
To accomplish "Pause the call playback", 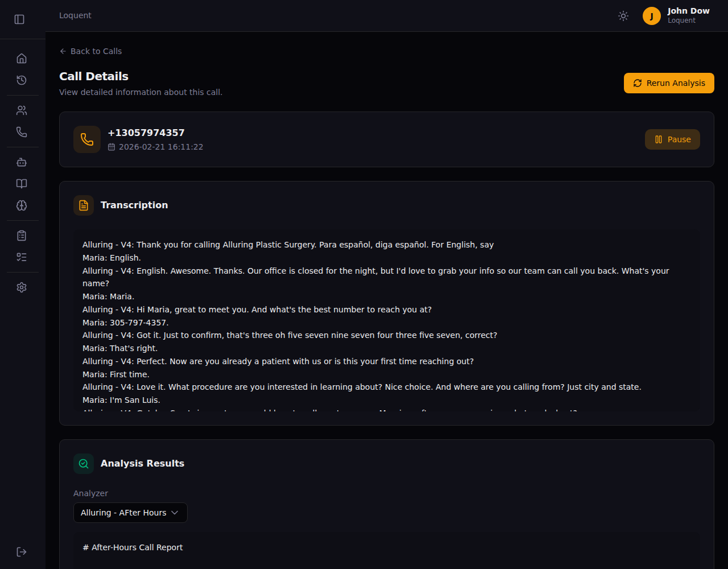I will pos(672,139).
